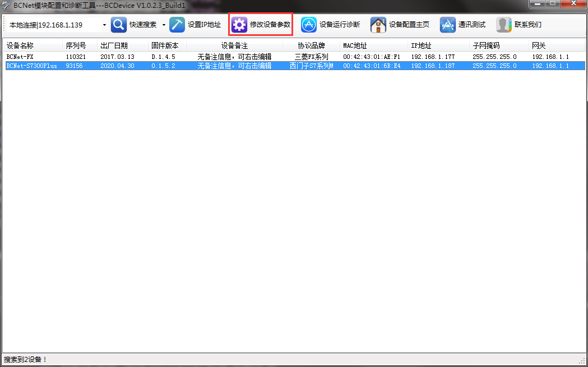Click the house device config homepage icon
The image size is (588, 367).
pos(378,25)
